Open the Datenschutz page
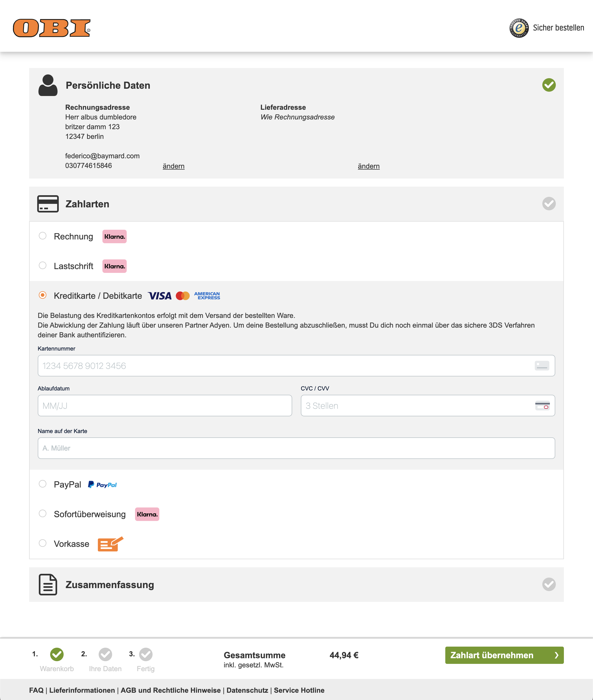Viewport: 593px width, 700px height. point(247,690)
